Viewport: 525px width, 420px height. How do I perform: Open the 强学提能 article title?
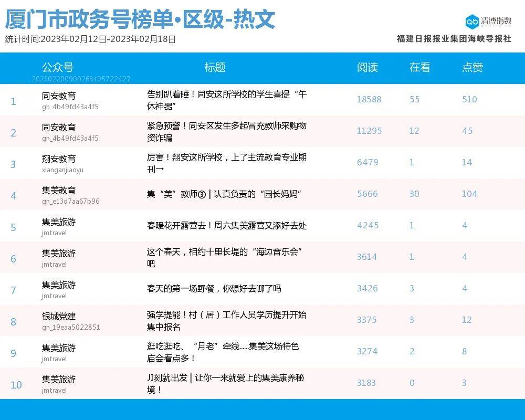pyautogui.click(x=226, y=321)
